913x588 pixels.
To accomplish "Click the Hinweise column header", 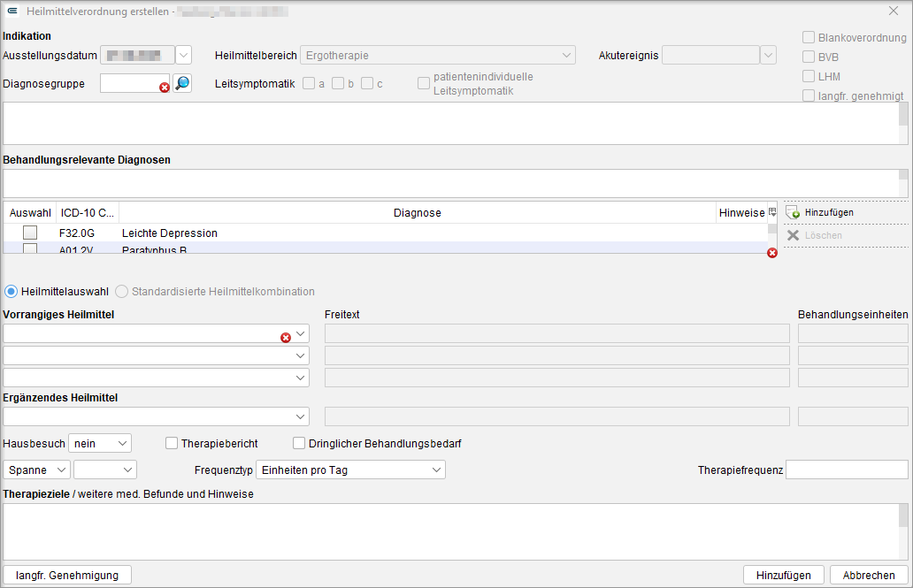I will pyautogui.click(x=741, y=212).
